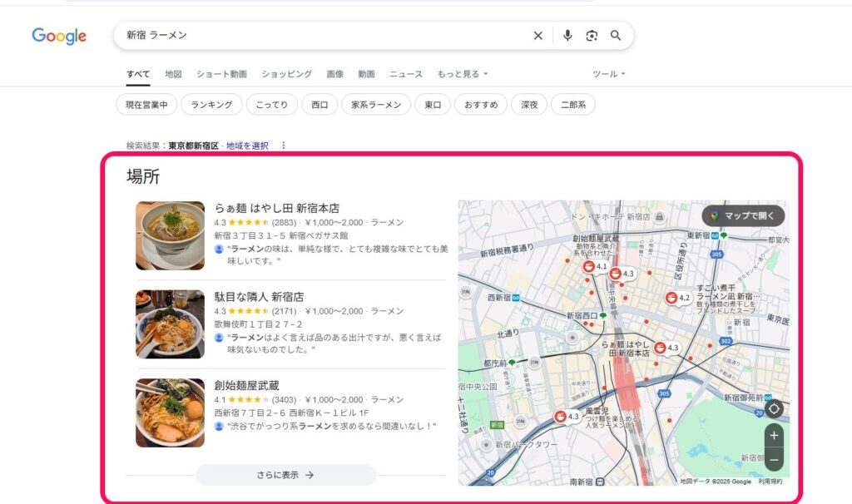Open the Google logo homepage link
This screenshot has height=504, width=852.
click(59, 36)
